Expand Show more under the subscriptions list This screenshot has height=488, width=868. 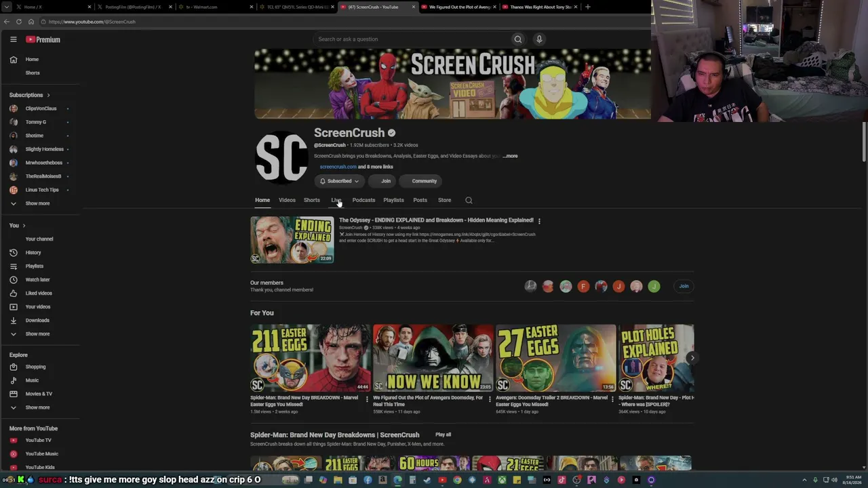point(37,203)
